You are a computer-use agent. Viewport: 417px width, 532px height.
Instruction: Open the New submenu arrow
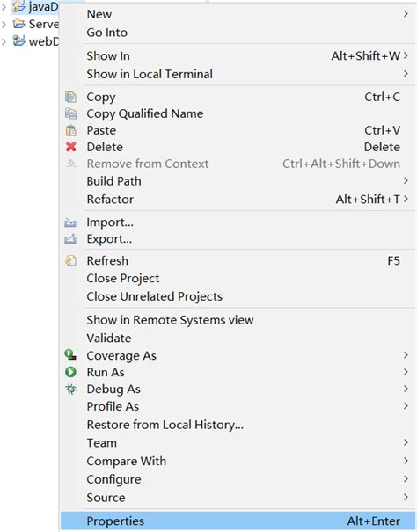pyautogui.click(x=406, y=14)
